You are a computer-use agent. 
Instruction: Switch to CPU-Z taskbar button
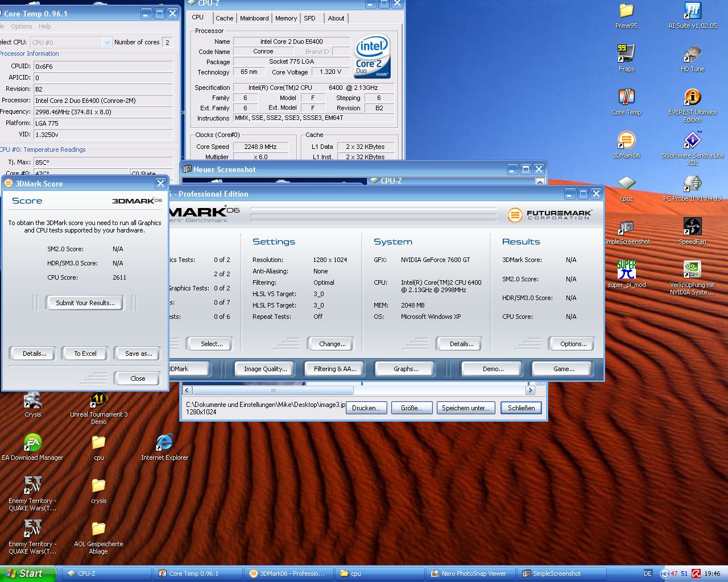tap(107, 573)
